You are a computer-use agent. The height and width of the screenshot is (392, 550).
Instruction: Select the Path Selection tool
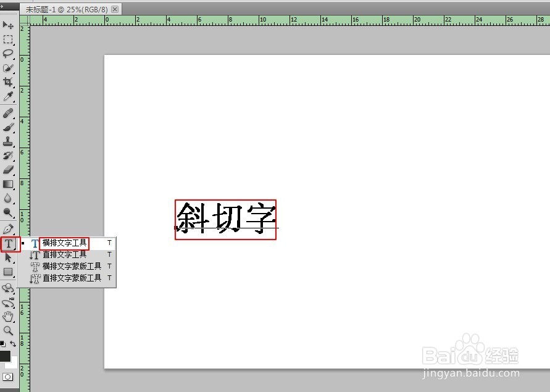coord(9,258)
